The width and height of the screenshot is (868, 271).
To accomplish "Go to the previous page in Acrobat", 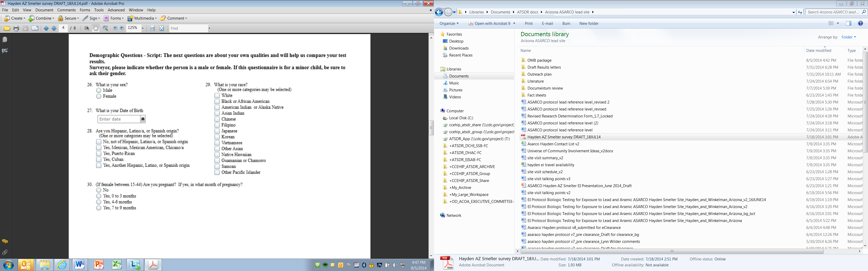I will pos(46,28).
